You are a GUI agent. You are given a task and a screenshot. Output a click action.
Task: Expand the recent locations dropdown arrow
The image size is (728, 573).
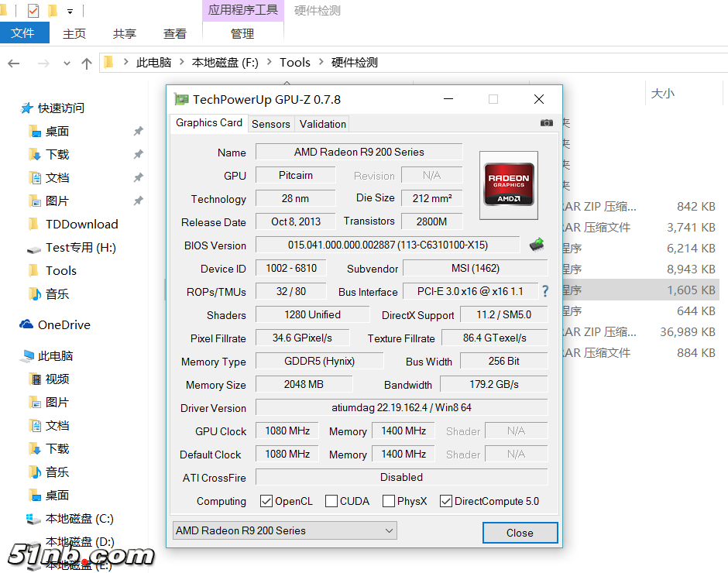[67, 63]
